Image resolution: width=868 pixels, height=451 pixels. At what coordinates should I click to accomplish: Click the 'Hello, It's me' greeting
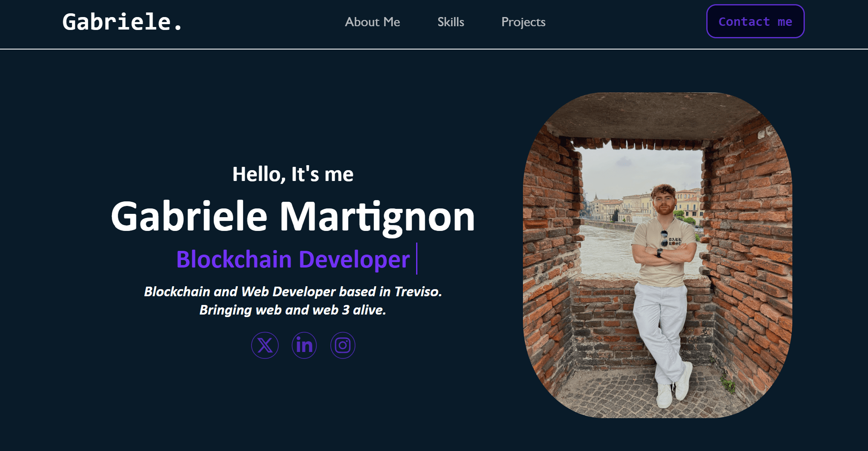[293, 174]
